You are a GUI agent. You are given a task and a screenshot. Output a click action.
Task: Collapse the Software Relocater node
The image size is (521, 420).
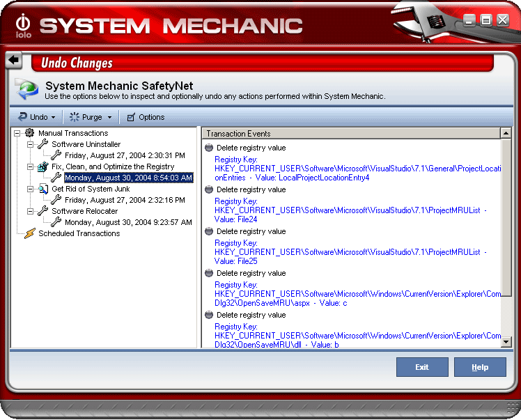click(30, 211)
